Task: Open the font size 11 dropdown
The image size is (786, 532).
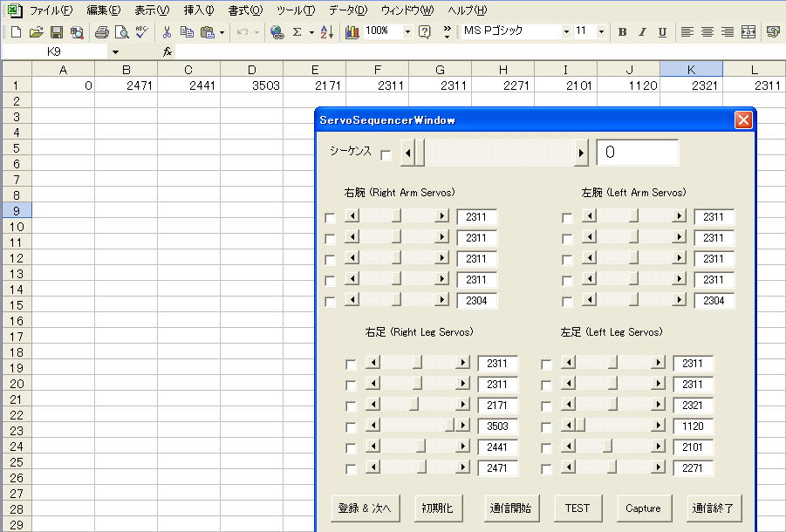Action: [x=602, y=32]
